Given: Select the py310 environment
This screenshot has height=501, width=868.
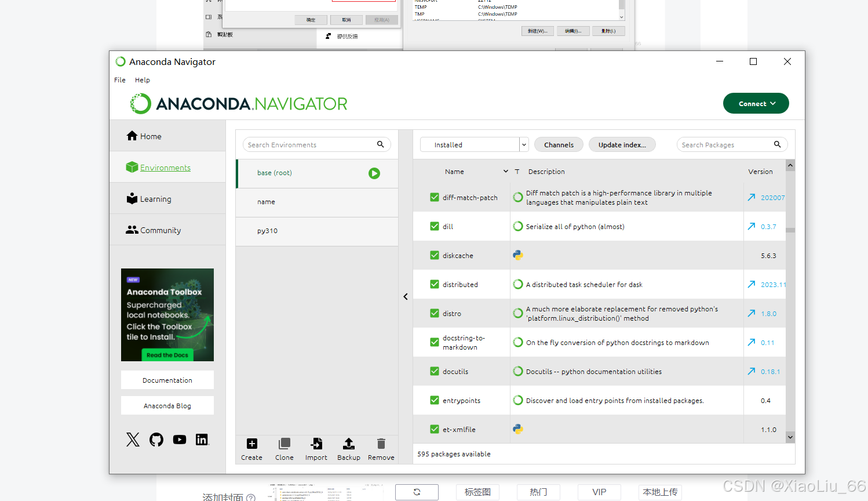Looking at the screenshot, I should tap(317, 231).
